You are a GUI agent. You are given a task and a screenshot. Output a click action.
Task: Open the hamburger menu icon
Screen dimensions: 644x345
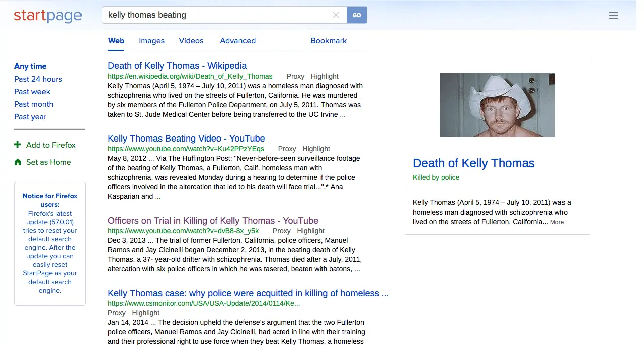click(613, 16)
